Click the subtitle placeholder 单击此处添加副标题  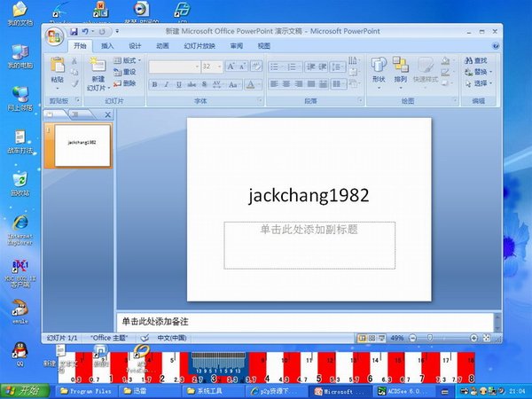[309, 230]
